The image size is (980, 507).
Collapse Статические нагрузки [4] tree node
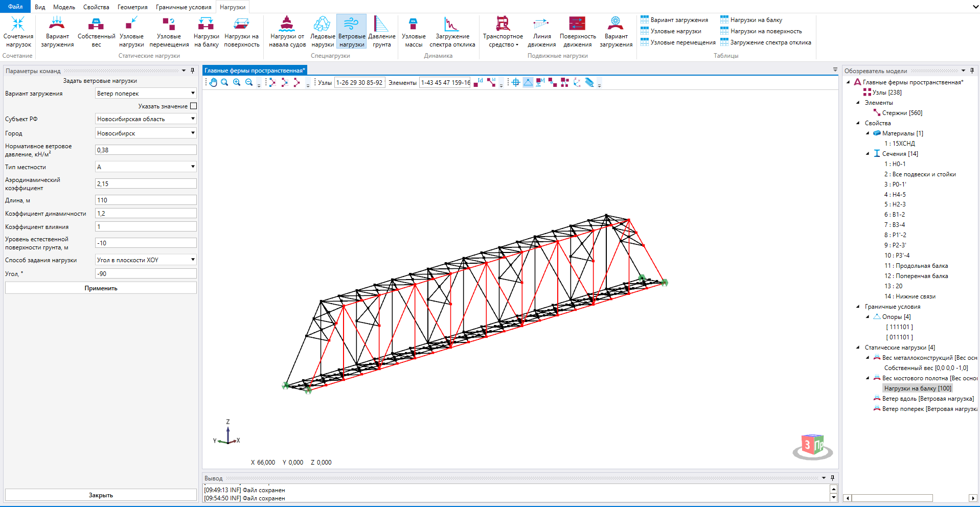pyautogui.click(x=858, y=348)
